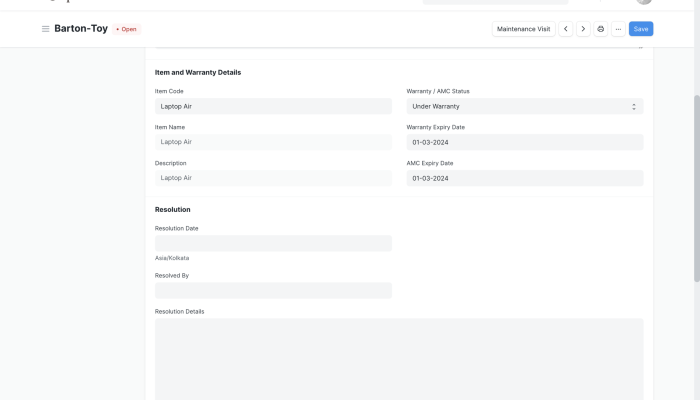Click the Barton-Toy page title
Screen dimensions: 700x400
tap(81, 29)
